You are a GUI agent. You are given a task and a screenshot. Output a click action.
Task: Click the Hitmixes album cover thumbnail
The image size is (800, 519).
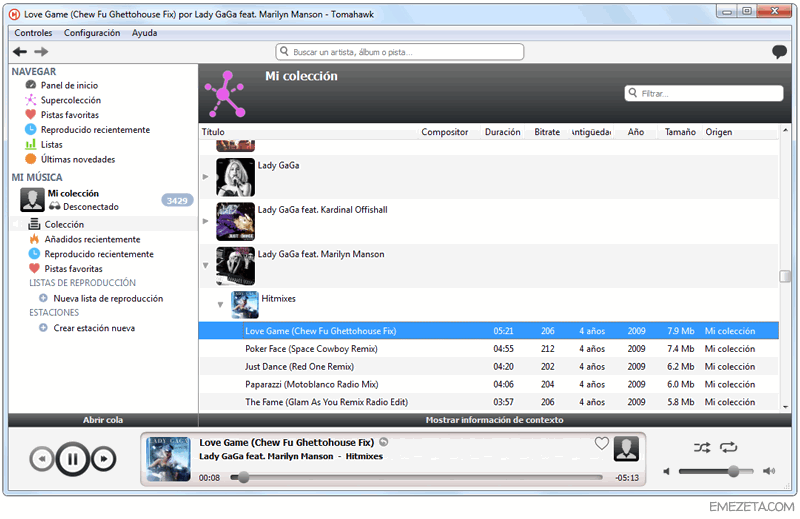tap(245, 305)
